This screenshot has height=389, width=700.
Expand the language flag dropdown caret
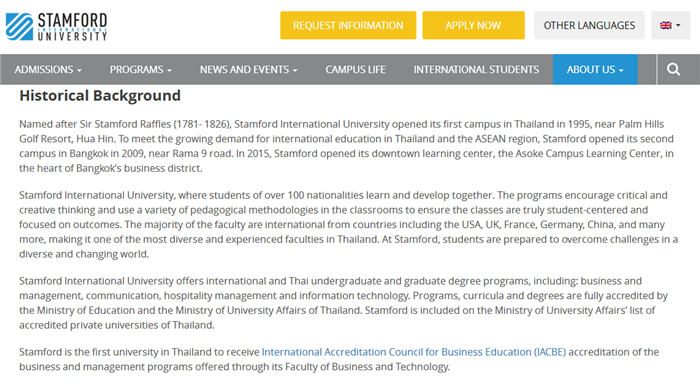678,25
